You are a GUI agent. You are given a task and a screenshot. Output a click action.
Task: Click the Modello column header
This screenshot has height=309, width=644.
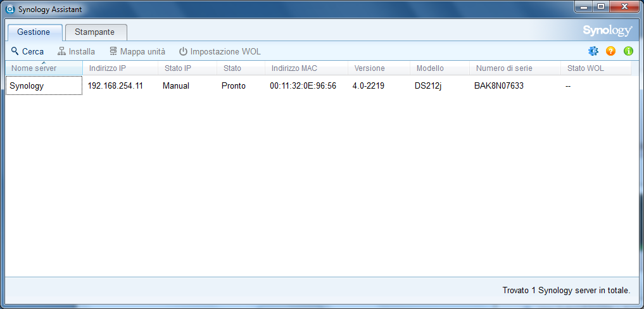(438, 68)
